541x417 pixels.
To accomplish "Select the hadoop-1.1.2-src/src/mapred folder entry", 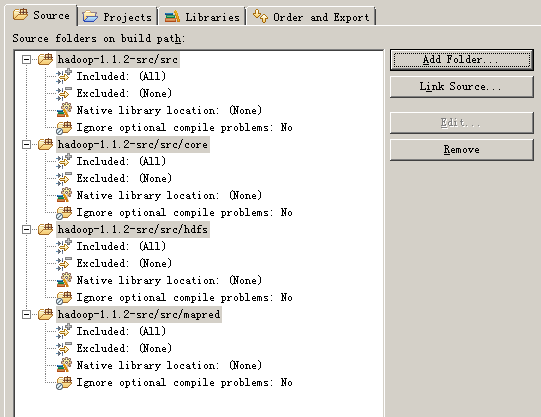I will click(x=139, y=315).
